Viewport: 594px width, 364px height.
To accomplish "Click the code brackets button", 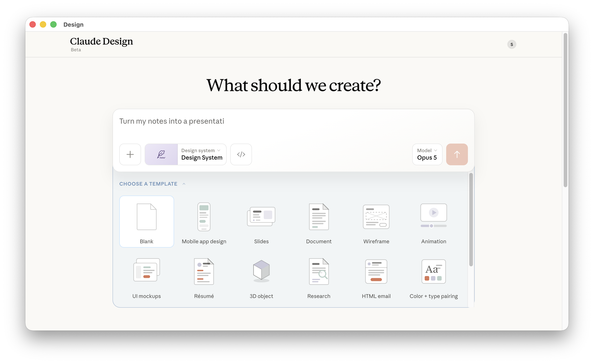I will point(241,154).
